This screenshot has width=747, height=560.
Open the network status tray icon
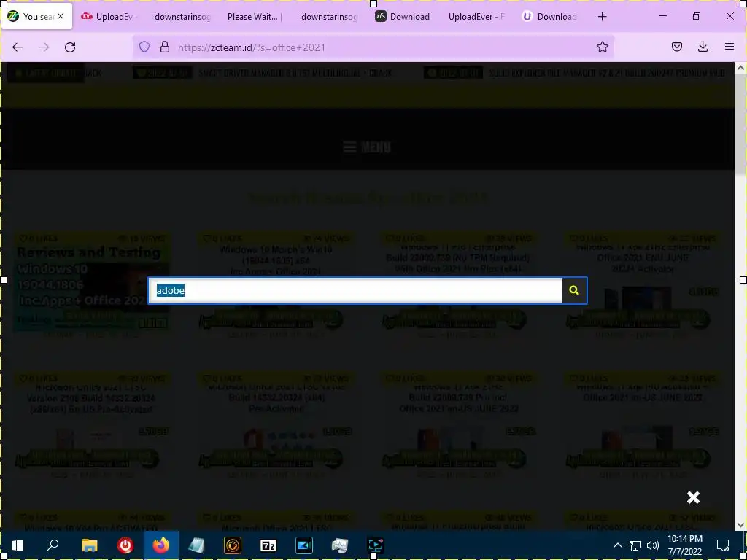click(x=635, y=545)
